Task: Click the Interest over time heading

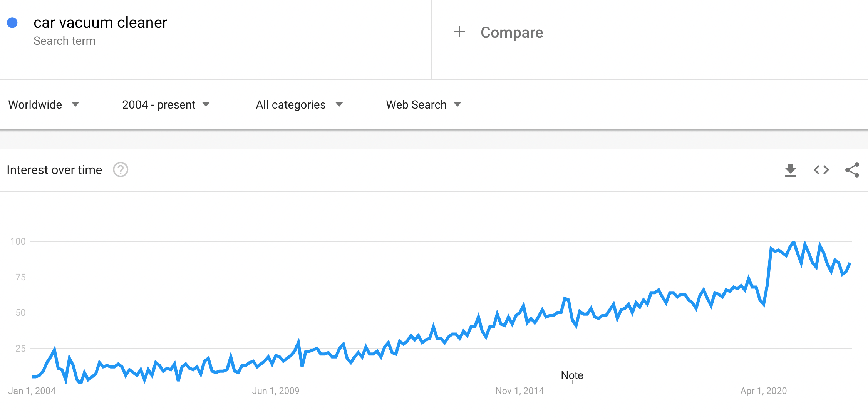Action: click(54, 170)
